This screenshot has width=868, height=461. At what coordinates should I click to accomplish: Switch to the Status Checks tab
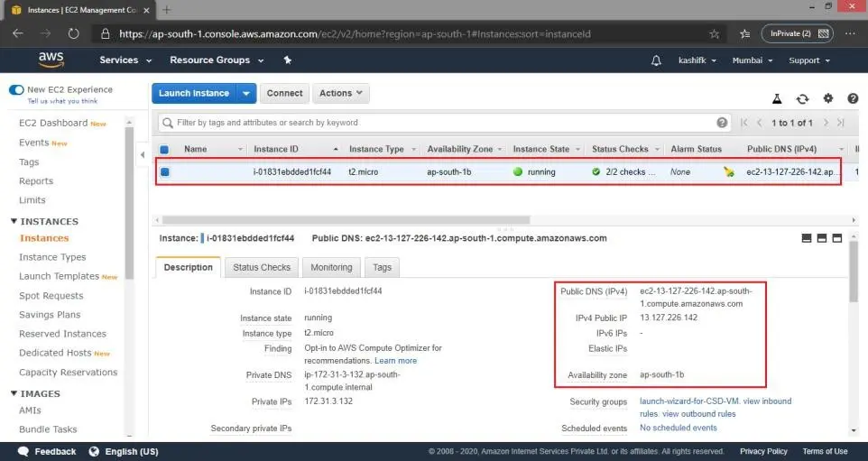pos(262,267)
